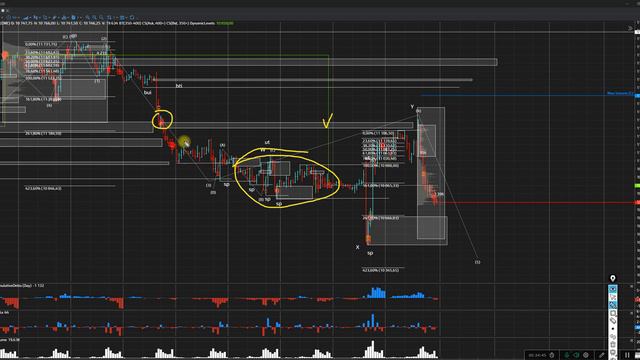Image resolution: width=640 pixels, height=360 pixels.
Task: Select the rectangle shape annotation tool
Action: pyautogui.click(x=613, y=313)
